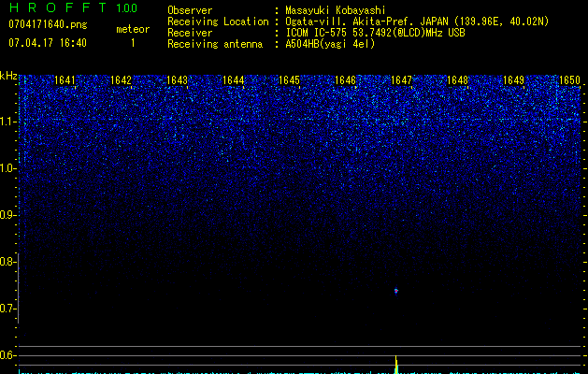Click the ICOM IC-575 receiver value
The width and height of the screenshot is (588, 374).
point(375,33)
